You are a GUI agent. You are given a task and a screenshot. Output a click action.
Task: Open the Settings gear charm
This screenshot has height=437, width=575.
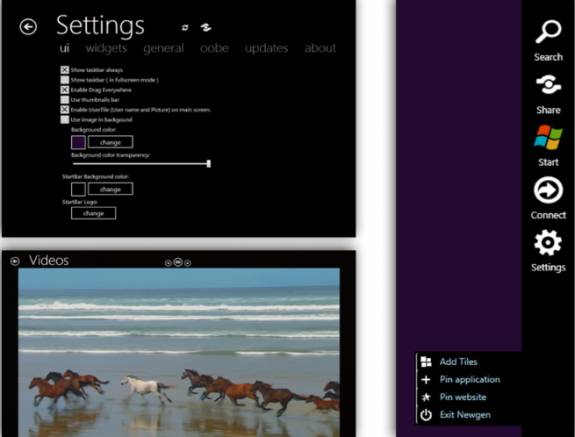[x=548, y=251]
